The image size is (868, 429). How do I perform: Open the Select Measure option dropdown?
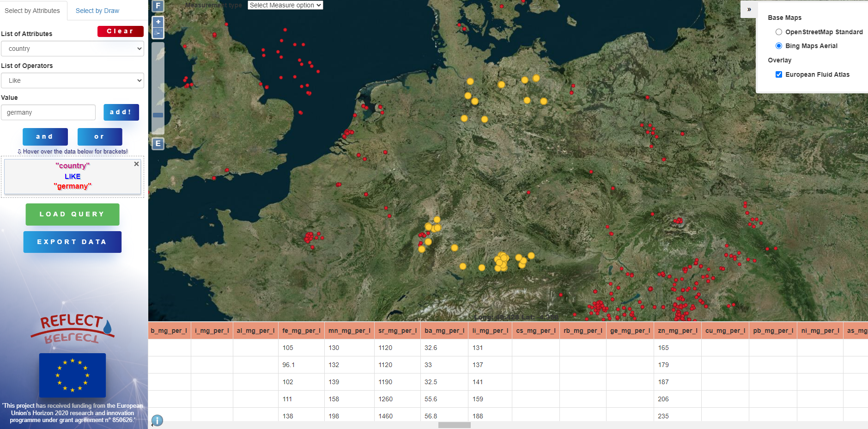285,5
